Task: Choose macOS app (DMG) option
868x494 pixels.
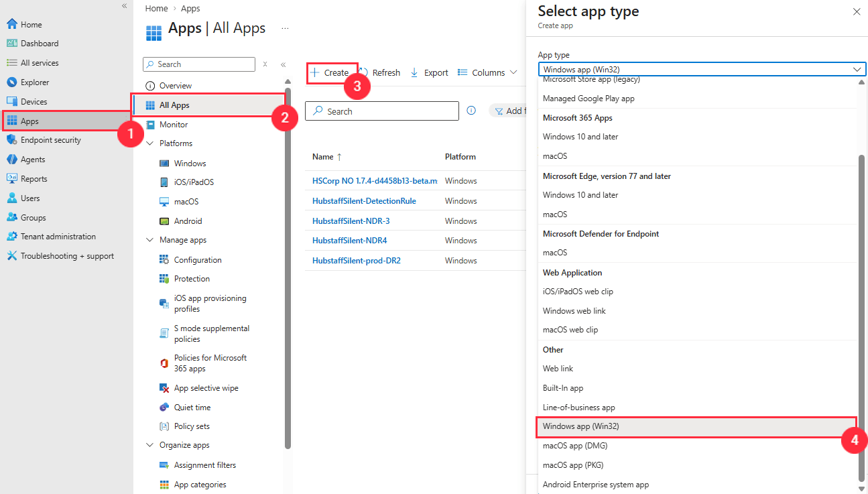Action: pyautogui.click(x=574, y=446)
